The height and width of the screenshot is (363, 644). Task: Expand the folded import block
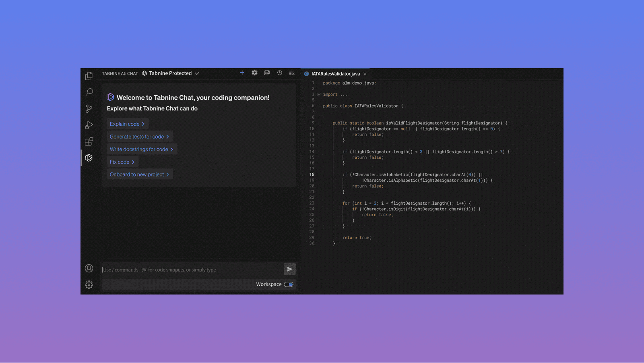pyautogui.click(x=319, y=95)
